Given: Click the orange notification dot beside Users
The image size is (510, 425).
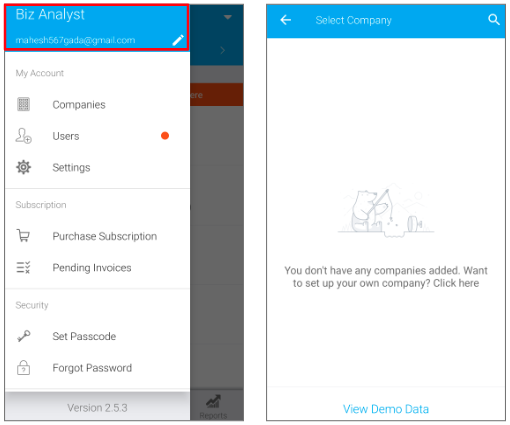Looking at the screenshot, I should [x=165, y=136].
